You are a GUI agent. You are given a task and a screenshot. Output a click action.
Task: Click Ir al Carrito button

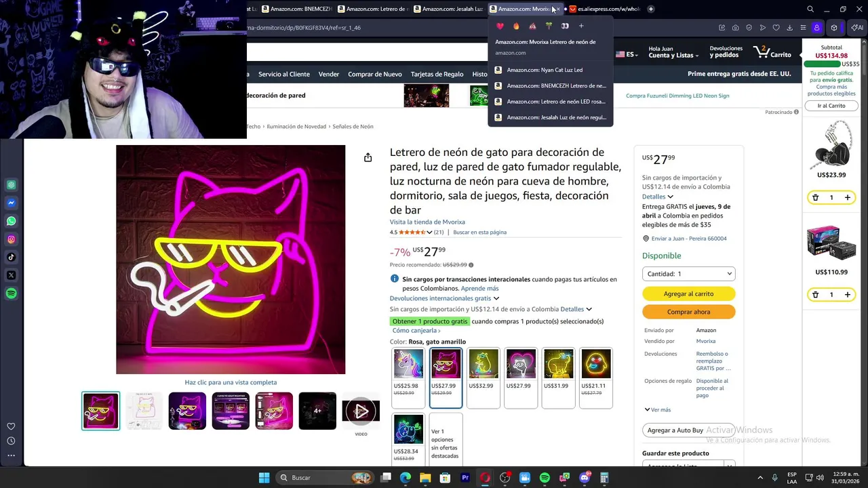(x=831, y=106)
